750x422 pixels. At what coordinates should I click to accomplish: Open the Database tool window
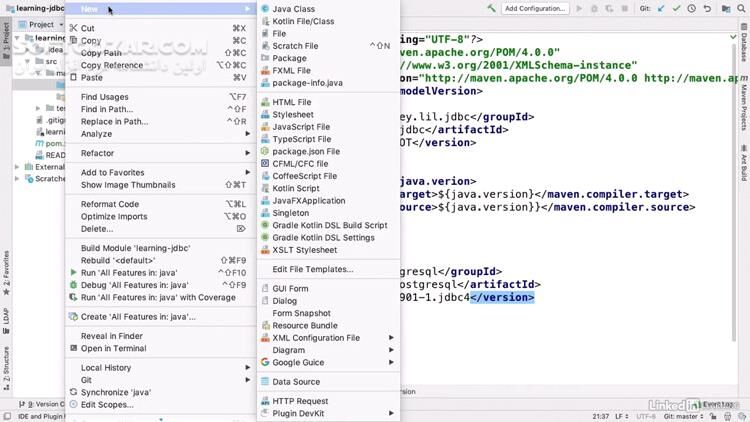743,46
